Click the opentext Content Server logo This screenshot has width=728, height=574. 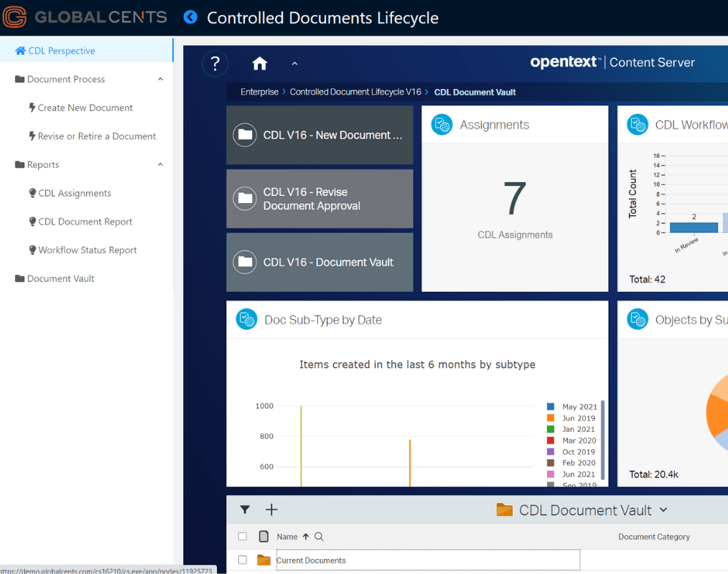coord(612,62)
